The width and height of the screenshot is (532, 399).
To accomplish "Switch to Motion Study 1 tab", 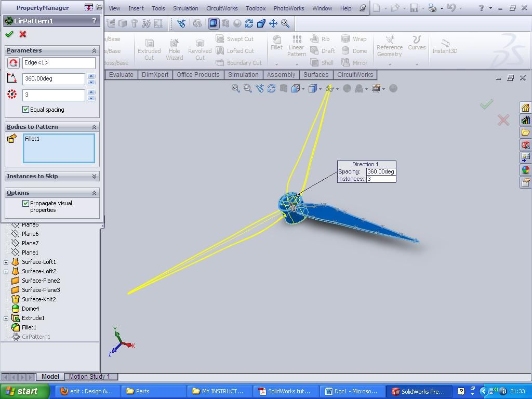I will [x=89, y=377].
